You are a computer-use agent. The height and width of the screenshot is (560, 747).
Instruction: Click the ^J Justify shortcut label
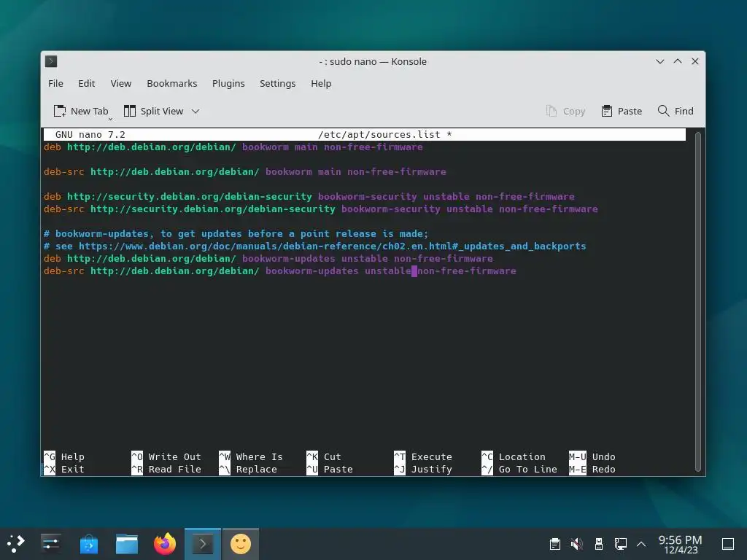[x=423, y=469]
